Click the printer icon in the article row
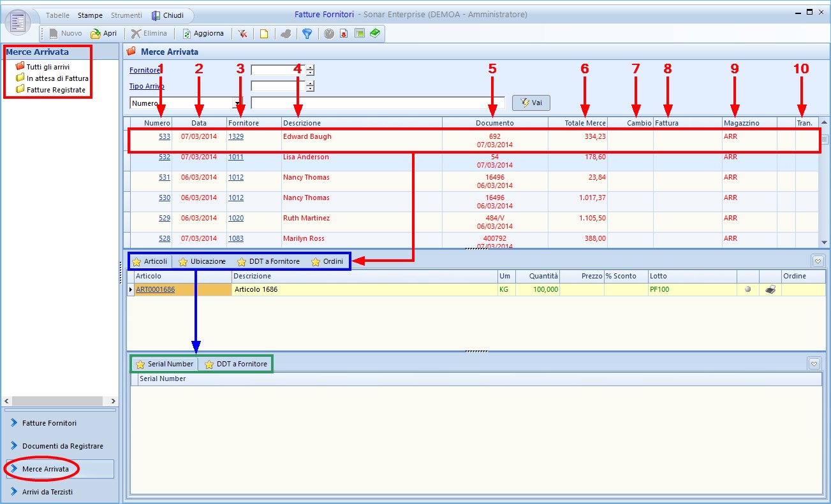Viewport: 831px width, 504px height. click(770, 289)
